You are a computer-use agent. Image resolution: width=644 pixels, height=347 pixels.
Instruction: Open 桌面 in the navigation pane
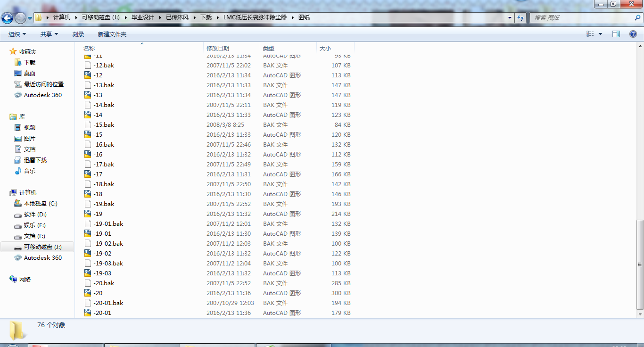coord(30,74)
